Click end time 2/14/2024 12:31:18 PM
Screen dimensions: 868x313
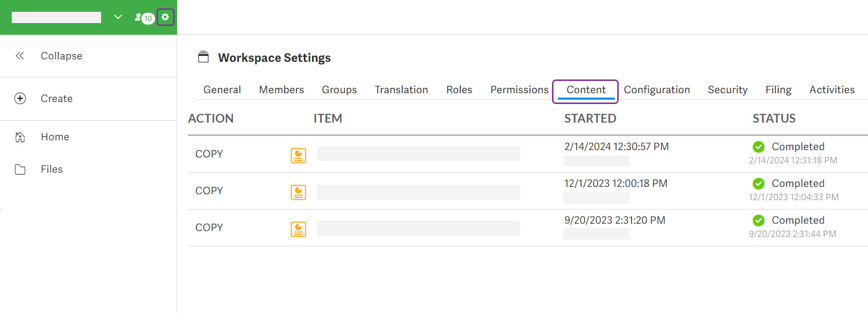(x=793, y=160)
